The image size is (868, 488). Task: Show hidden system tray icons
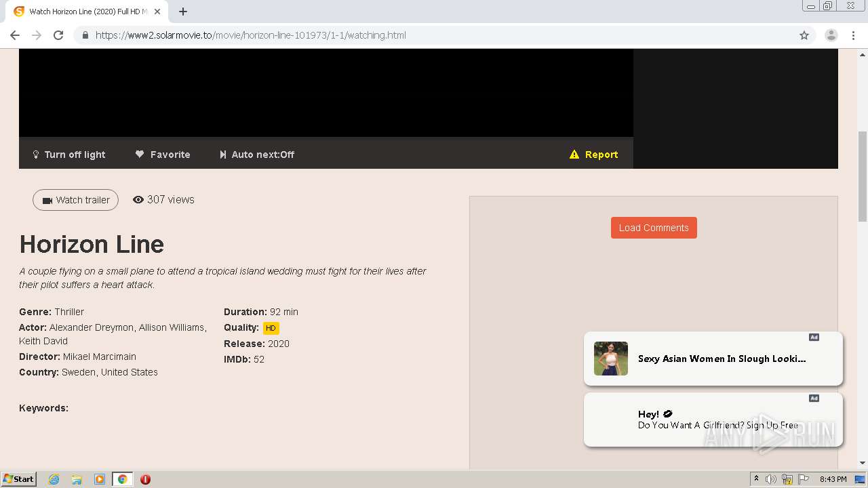pos(756,479)
